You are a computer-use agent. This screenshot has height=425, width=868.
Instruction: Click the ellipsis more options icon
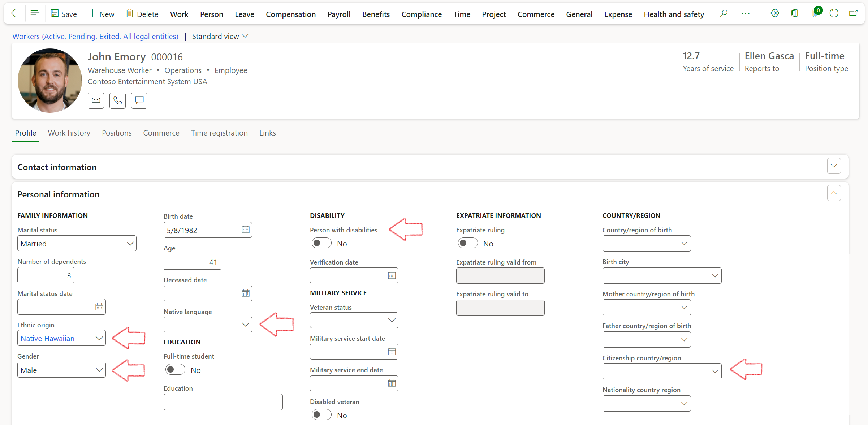coord(746,14)
